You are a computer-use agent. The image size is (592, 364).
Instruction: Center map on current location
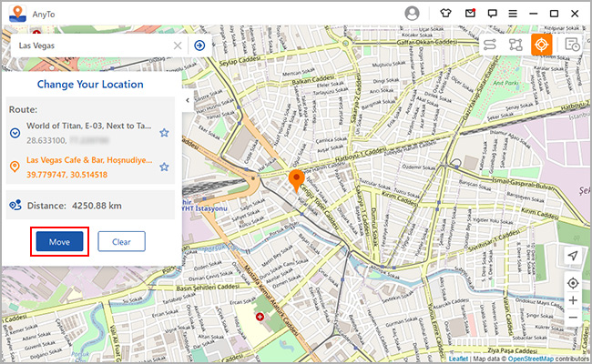[572, 282]
